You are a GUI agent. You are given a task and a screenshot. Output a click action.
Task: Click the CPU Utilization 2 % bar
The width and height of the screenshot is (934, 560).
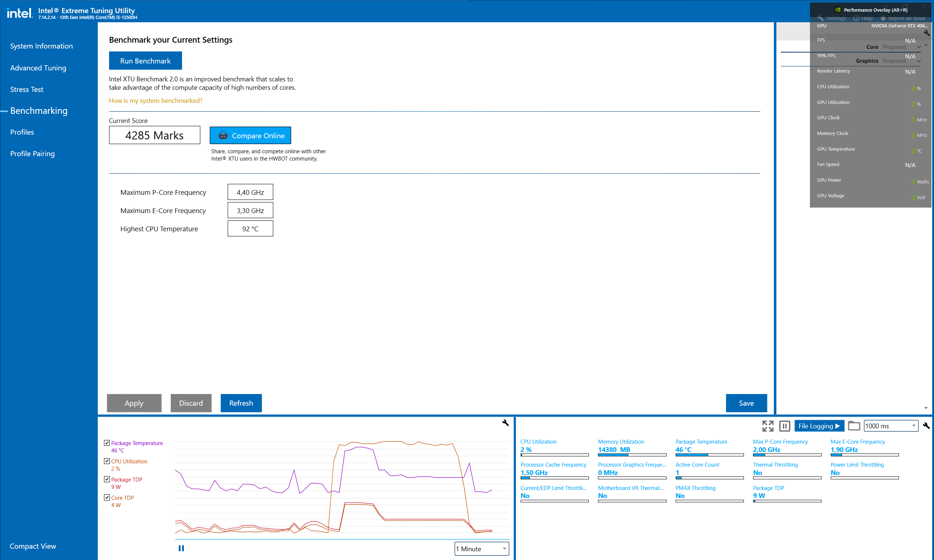pyautogui.click(x=554, y=455)
